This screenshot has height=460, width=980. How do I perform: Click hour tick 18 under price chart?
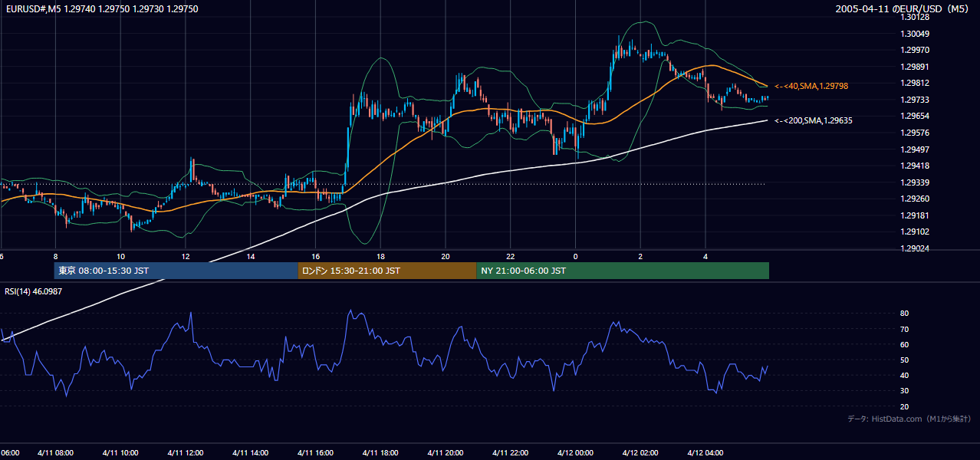(380, 256)
